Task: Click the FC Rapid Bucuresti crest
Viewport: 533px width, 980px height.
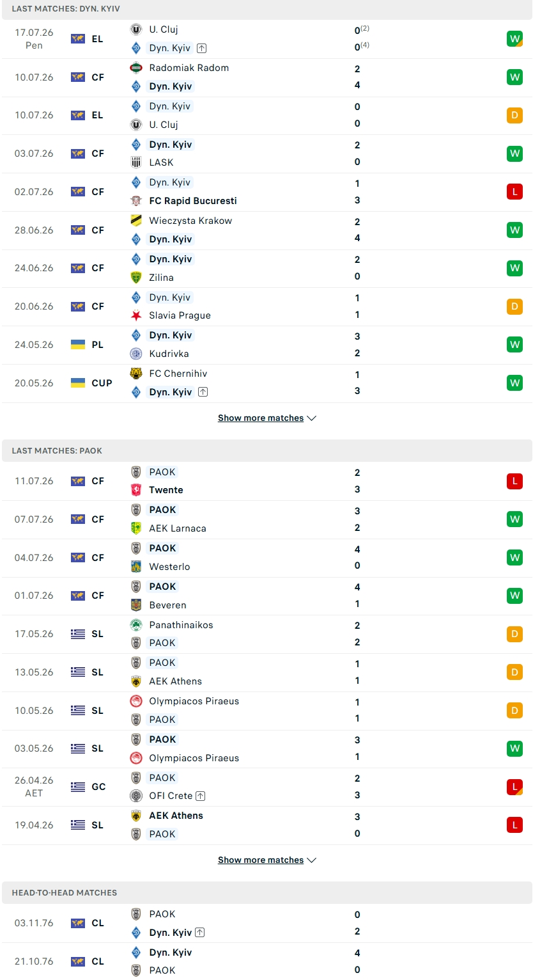Action: (136, 201)
